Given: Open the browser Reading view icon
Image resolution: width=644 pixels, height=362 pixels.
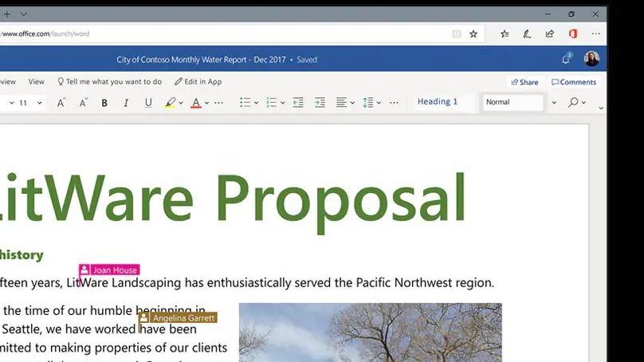Looking at the screenshot, I should 457,34.
